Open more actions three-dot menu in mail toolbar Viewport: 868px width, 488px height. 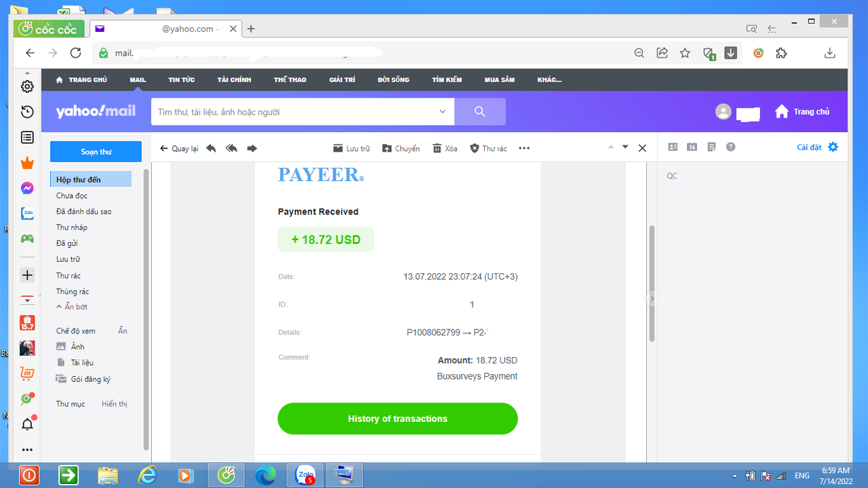(x=524, y=148)
